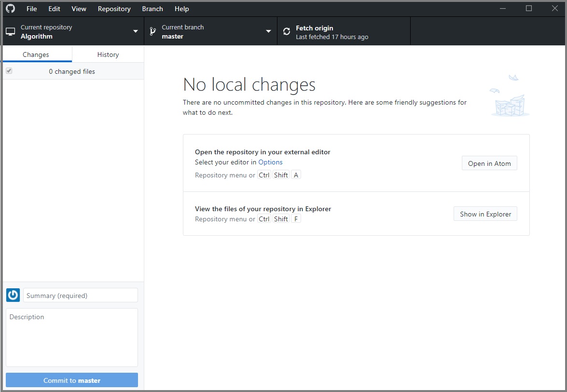Switch to the History tab
This screenshot has width=567, height=392.
pos(108,54)
